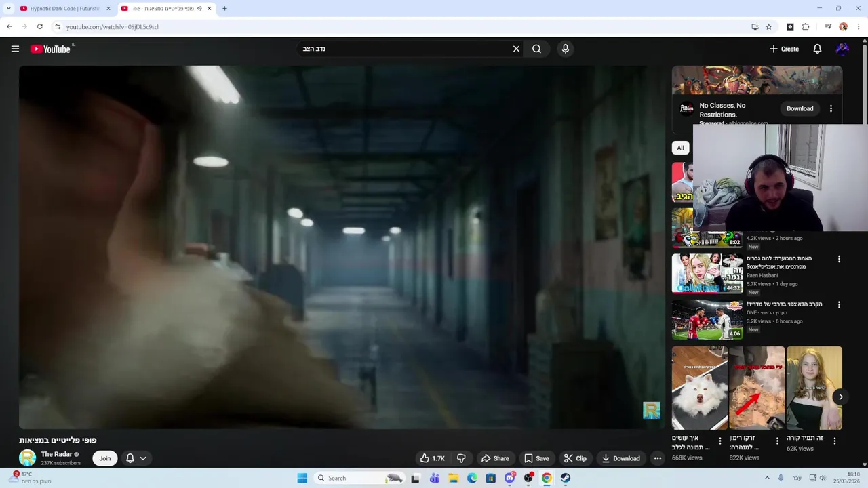Click the video player area
This screenshot has height=488, width=868.
(x=342, y=247)
